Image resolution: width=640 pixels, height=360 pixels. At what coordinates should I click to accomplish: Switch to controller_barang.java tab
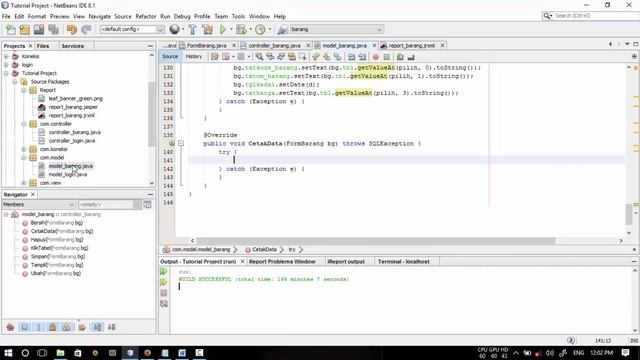point(274,46)
